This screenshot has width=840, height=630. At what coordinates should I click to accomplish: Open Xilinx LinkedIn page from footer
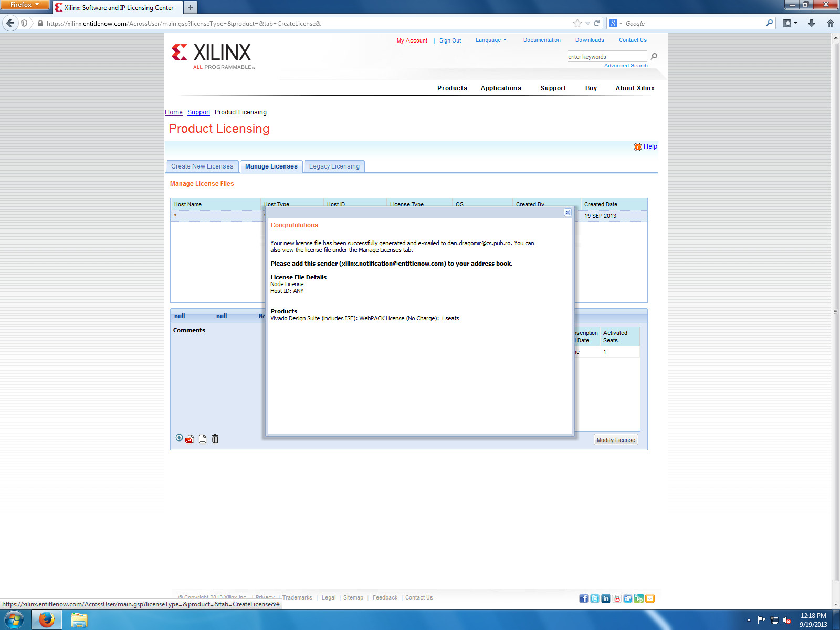(605, 598)
